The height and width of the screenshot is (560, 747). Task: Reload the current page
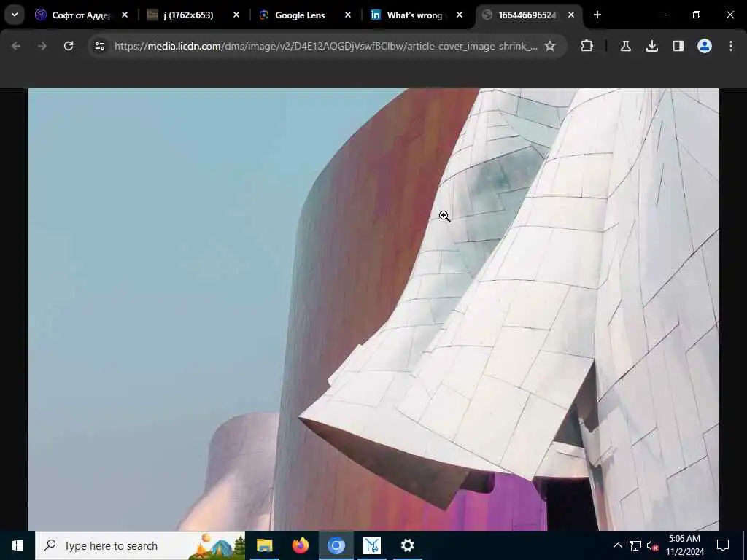click(69, 46)
